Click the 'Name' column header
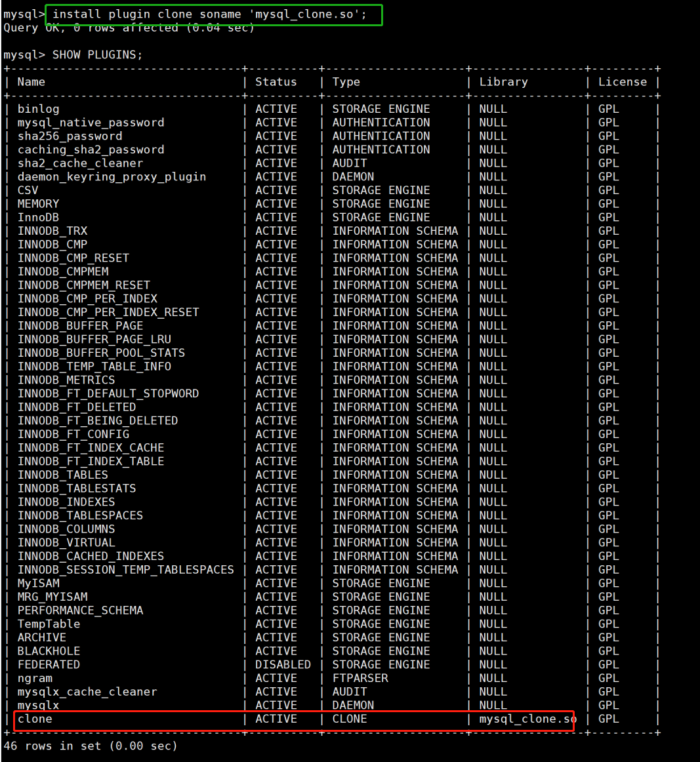 31,81
